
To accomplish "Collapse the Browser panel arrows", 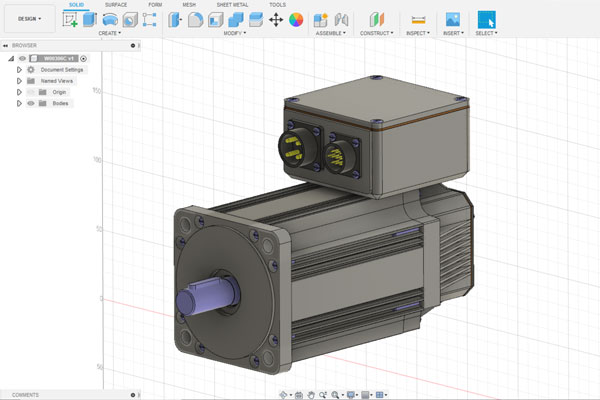I will 5,46.
